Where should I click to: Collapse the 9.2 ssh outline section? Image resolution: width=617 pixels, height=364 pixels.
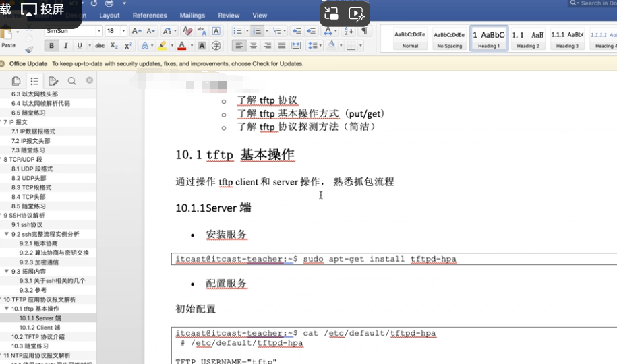tap(7, 234)
